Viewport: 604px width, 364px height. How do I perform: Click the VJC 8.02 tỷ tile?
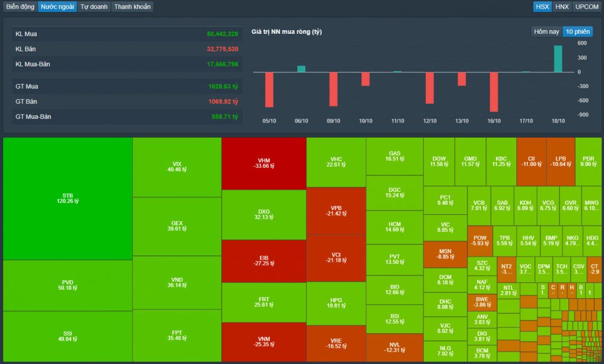coord(445,328)
